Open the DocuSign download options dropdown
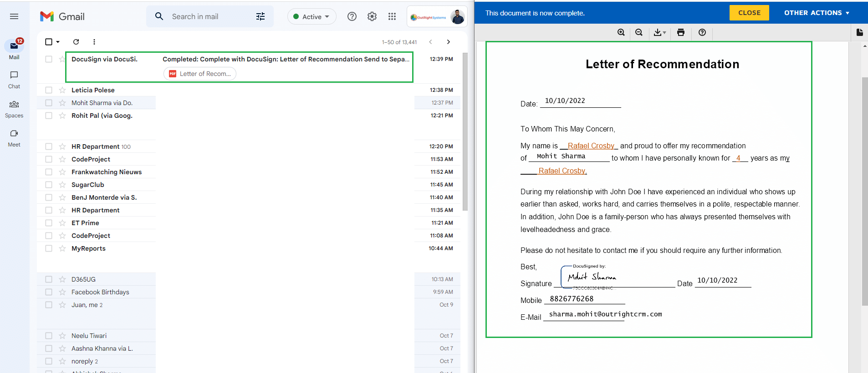Screen dimensions: 868x373 point(660,32)
